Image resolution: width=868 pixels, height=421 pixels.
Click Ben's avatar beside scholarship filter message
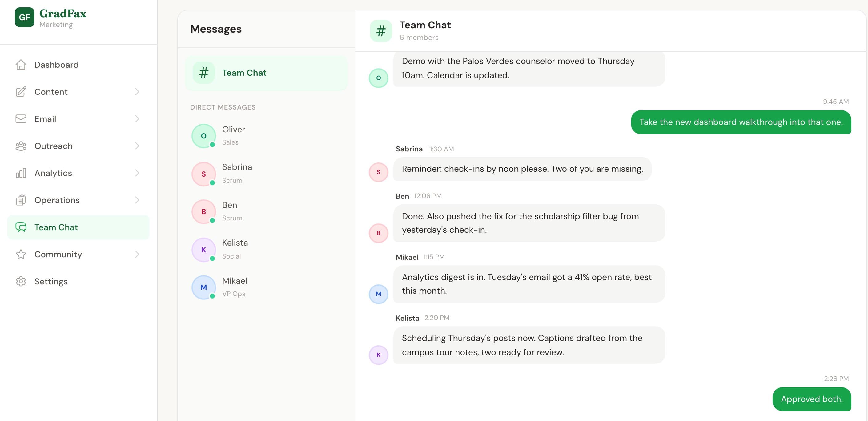(378, 233)
